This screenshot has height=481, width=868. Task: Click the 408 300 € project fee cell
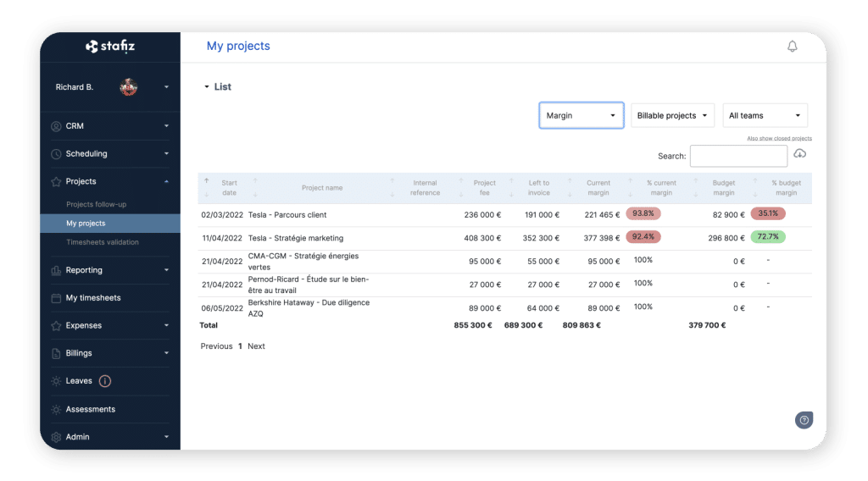point(482,238)
